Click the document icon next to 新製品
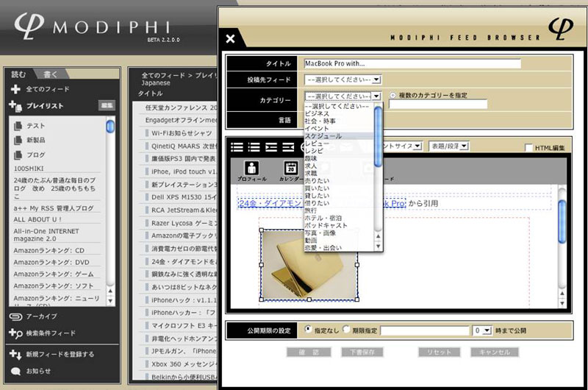Viewport: 588px width, 390px height. click(18, 141)
